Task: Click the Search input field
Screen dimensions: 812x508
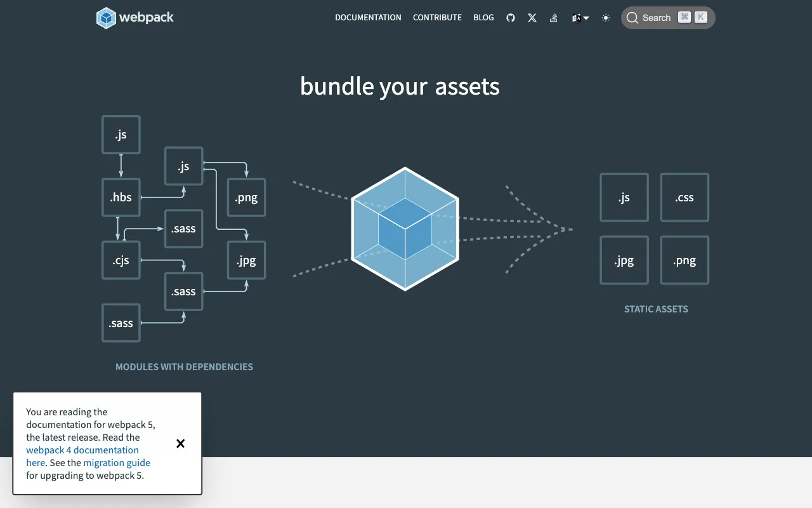Action: point(657,18)
